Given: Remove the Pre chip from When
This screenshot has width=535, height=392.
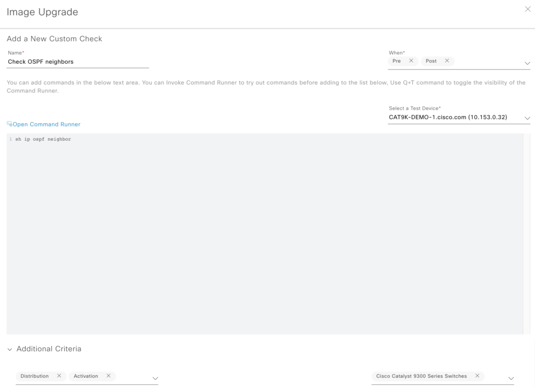Looking at the screenshot, I should [x=411, y=61].
